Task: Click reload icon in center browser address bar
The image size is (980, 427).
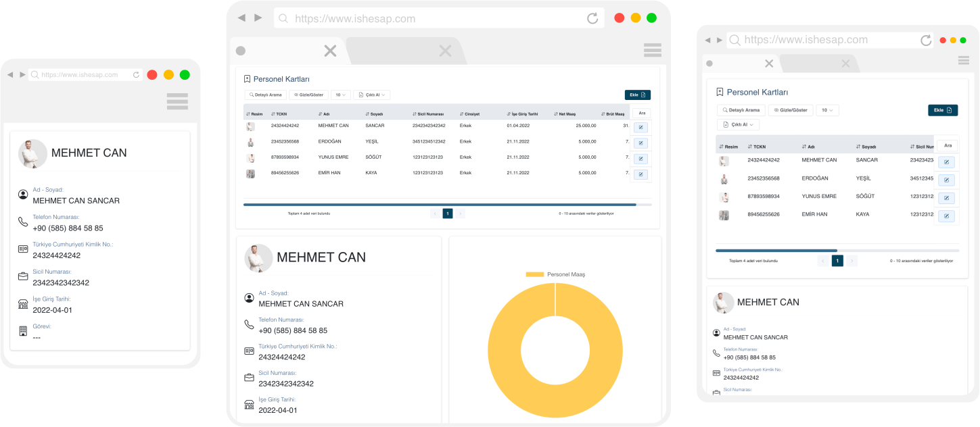Action: point(592,18)
